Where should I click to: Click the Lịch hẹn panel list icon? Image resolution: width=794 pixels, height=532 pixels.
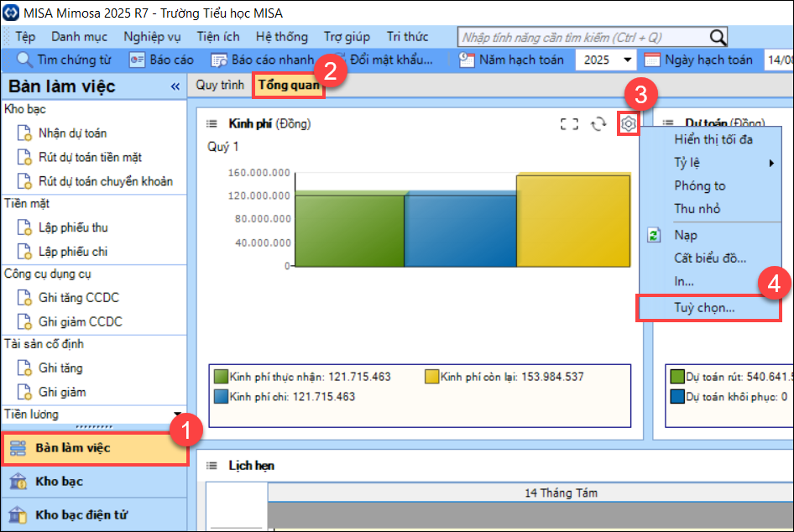(x=212, y=466)
